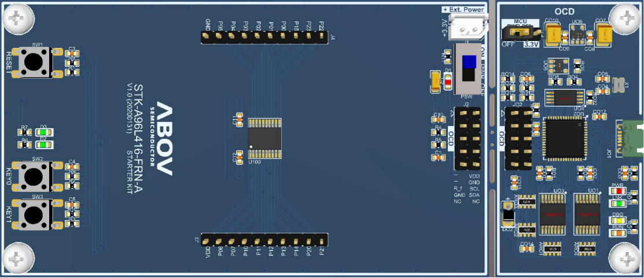Select the U100 microcontroller chip
The width and height of the screenshot is (644, 278).
264,139
